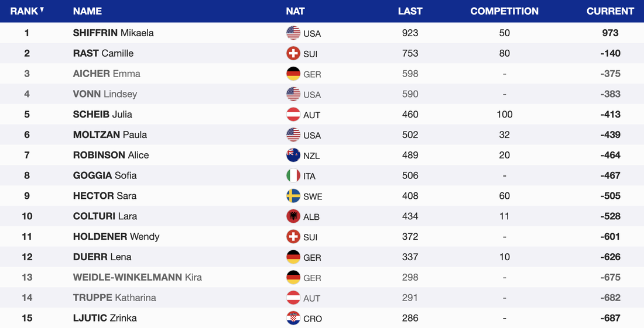
Task: Click the CURRENT column header
Action: (610, 11)
